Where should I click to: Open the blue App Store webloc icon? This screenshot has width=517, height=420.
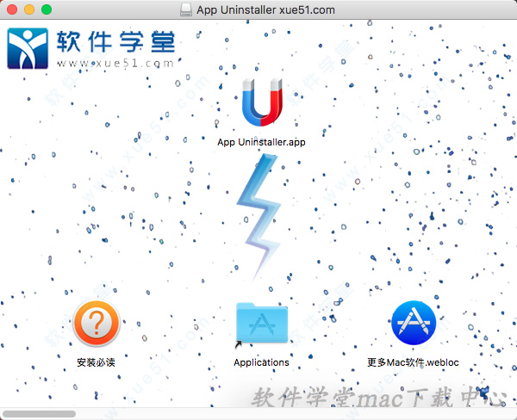tap(414, 323)
